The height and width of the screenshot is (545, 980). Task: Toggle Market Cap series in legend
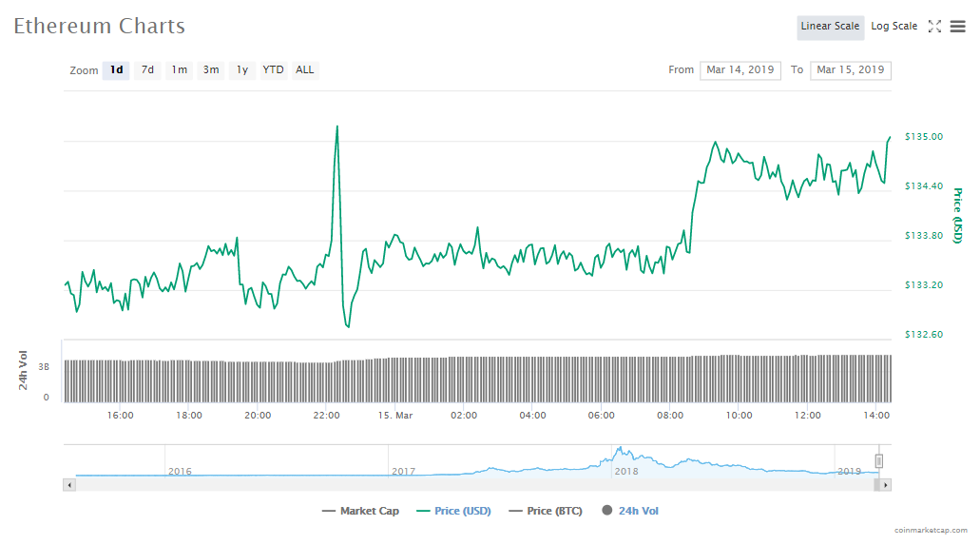(360, 511)
